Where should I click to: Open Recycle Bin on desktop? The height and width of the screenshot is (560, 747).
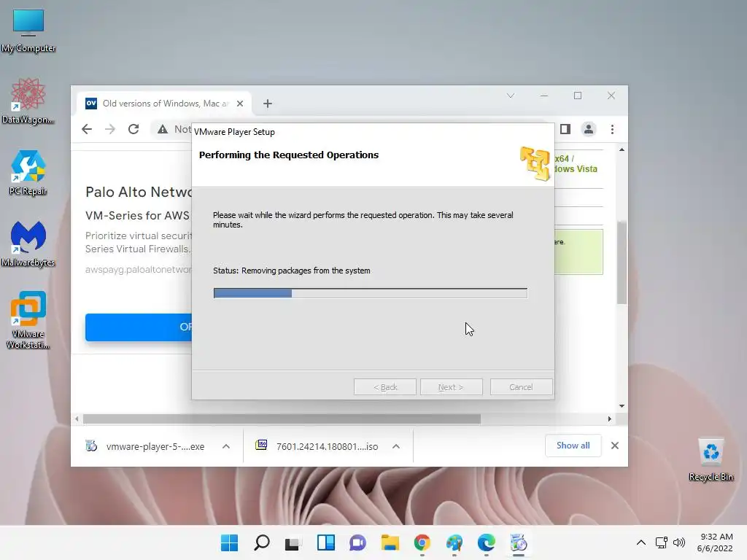(x=711, y=459)
